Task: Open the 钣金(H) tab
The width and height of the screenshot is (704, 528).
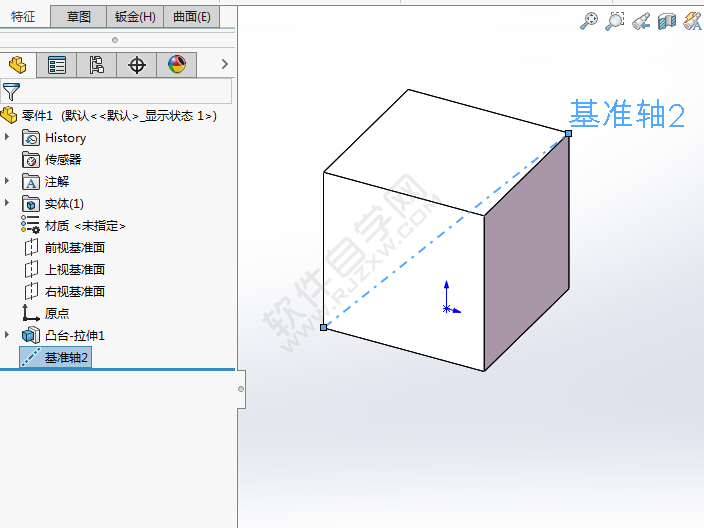Action: [x=135, y=17]
